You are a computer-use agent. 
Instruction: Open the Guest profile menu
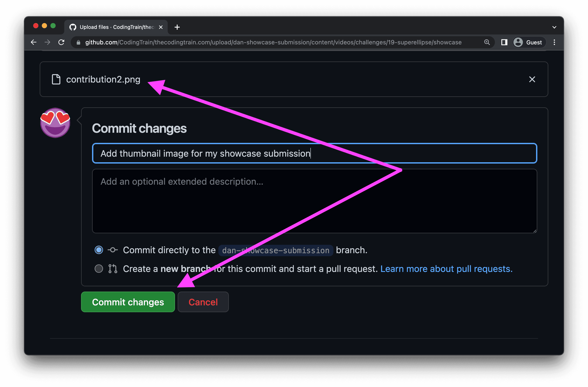click(x=529, y=42)
